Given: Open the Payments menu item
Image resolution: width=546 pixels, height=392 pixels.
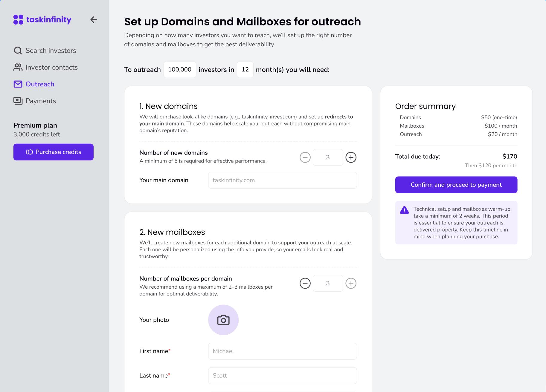Looking at the screenshot, I should pyautogui.click(x=41, y=101).
